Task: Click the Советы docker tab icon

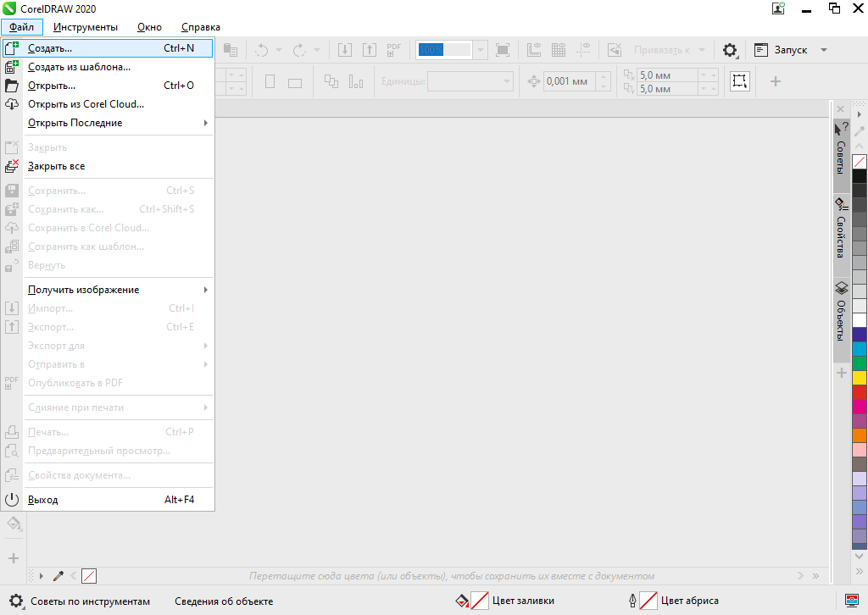Action: (x=841, y=129)
